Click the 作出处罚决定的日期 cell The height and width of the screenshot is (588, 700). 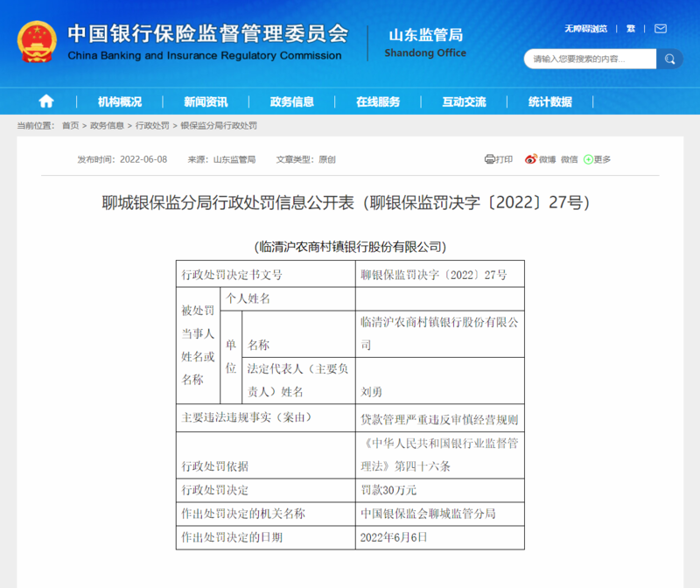(266, 537)
